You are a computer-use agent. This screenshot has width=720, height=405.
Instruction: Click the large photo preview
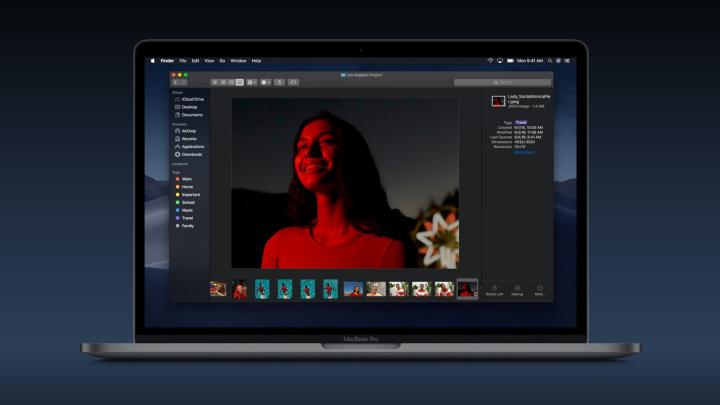tap(345, 183)
